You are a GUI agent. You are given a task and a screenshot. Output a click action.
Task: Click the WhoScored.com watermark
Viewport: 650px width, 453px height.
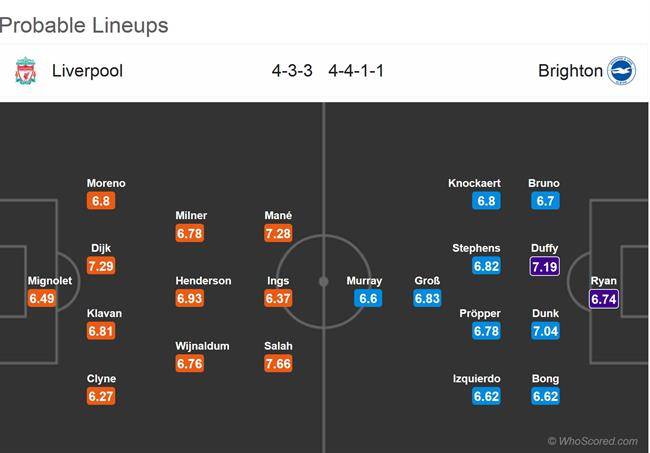click(x=593, y=441)
